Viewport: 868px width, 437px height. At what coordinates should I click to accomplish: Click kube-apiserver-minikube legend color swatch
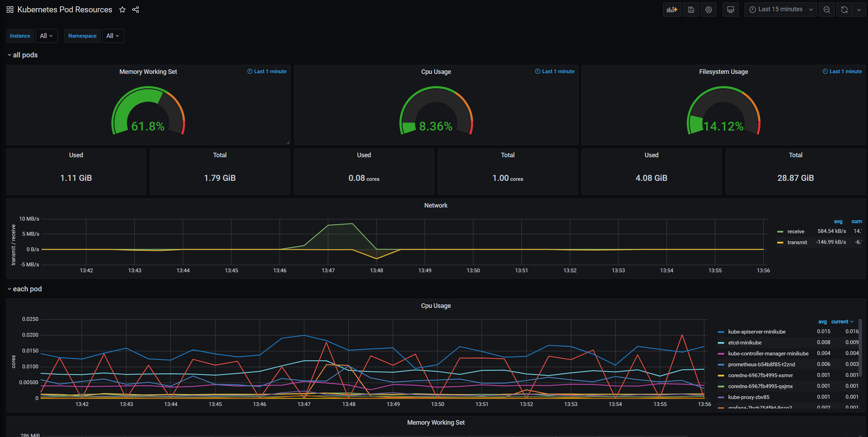pos(721,332)
